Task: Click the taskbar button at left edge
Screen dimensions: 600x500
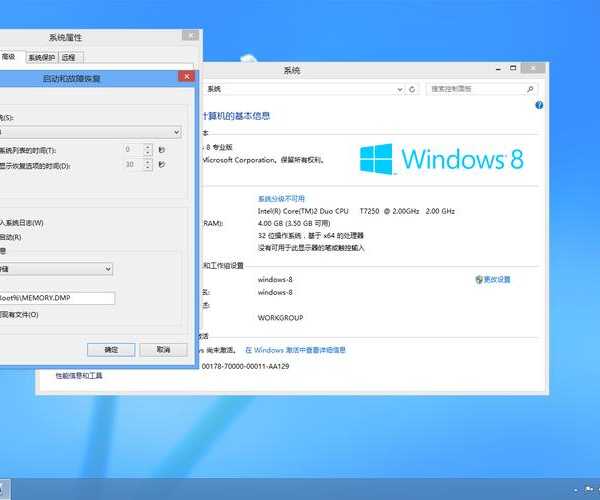Action: tap(3, 489)
